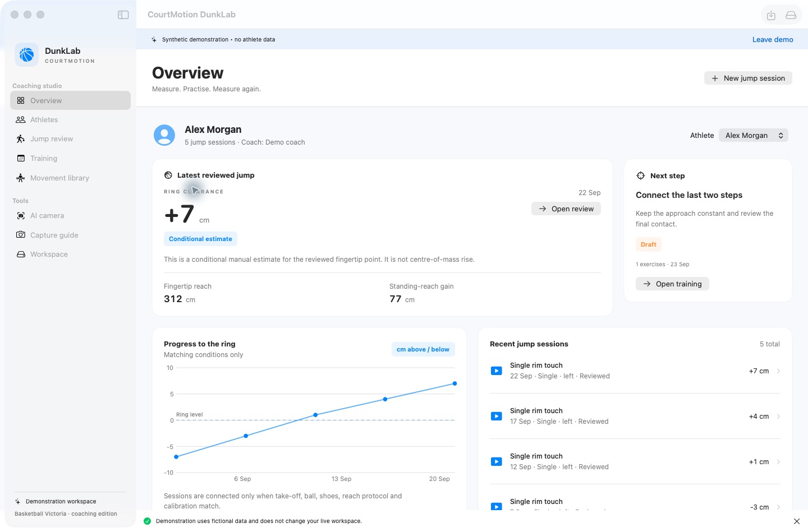Click the 77 cm standing-reach gain value
The width and height of the screenshot is (808, 532).
402,299
